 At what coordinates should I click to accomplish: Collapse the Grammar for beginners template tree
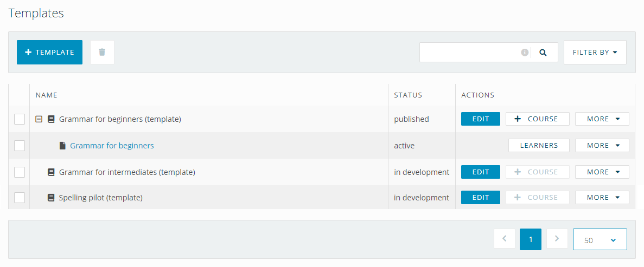click(39, 119)
